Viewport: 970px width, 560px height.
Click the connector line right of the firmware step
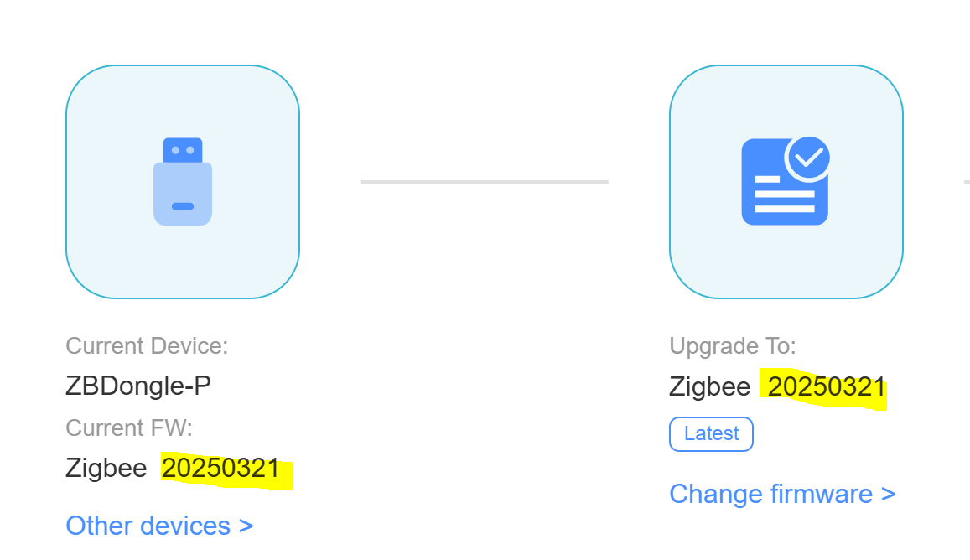pos(967,181)
